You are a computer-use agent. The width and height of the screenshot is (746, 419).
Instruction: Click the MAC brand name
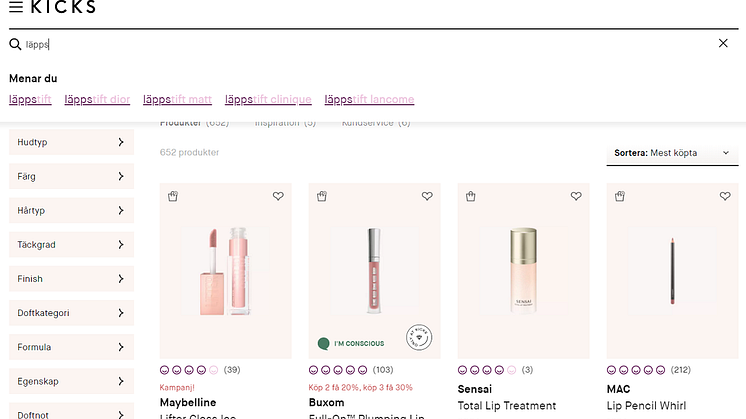pos(618,389)
